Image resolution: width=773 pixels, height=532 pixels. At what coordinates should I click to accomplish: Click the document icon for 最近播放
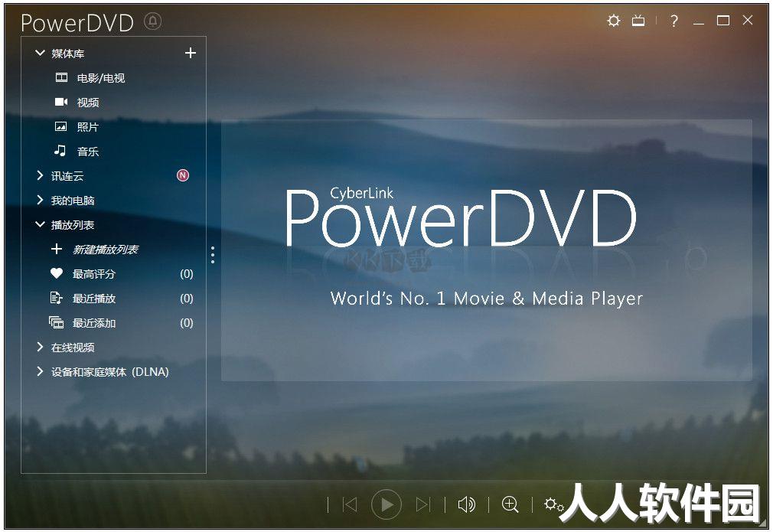tap(56, 298)
